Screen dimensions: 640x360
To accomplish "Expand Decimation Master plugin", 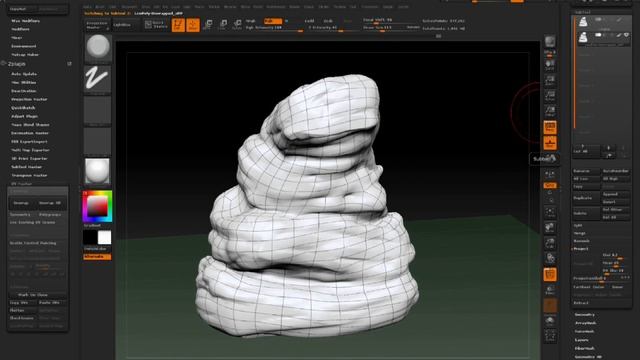I will pos(30,133).
